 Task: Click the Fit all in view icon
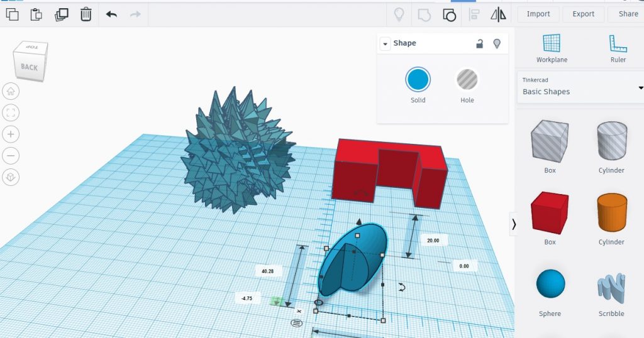click(x=11, y=112)
